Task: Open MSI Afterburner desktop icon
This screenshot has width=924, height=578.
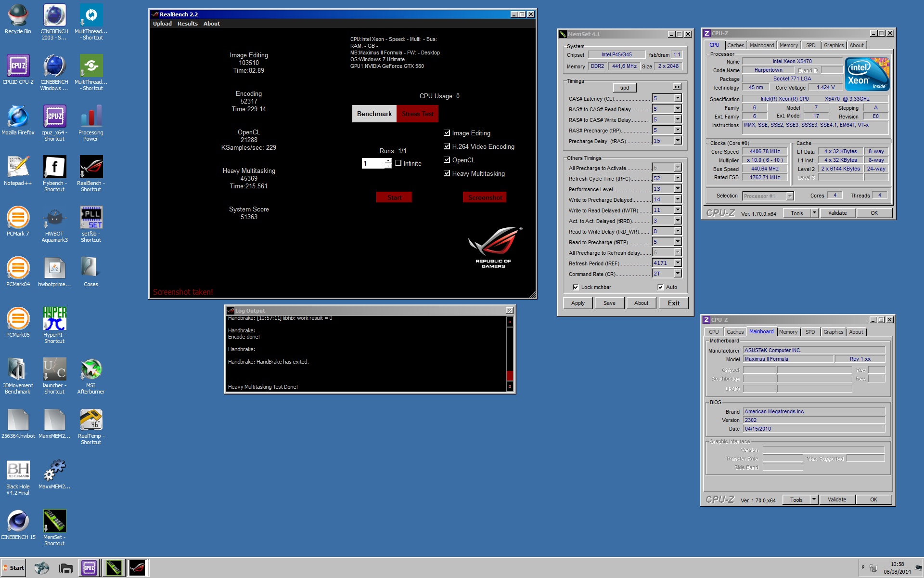Action: click(x=91, y=376)
